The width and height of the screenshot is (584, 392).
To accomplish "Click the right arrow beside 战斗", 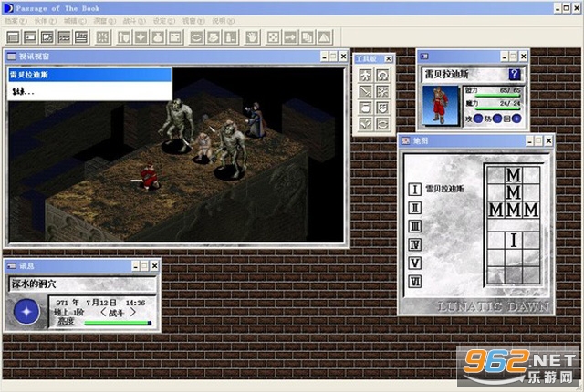I will (132, 313).
